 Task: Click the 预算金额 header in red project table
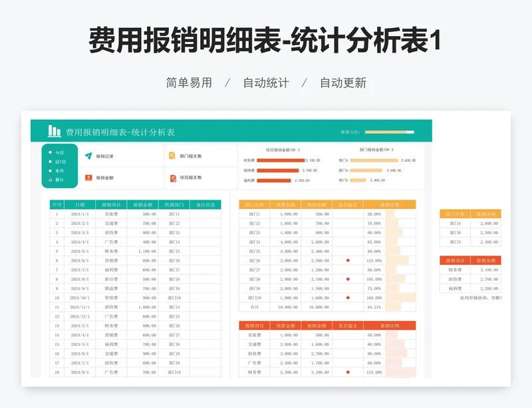pos(286,325)
